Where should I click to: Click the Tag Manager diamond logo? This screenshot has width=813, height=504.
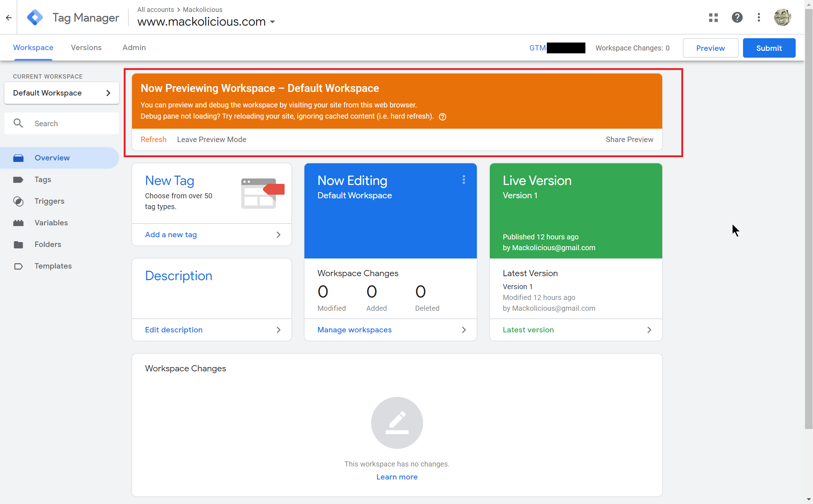35,17
